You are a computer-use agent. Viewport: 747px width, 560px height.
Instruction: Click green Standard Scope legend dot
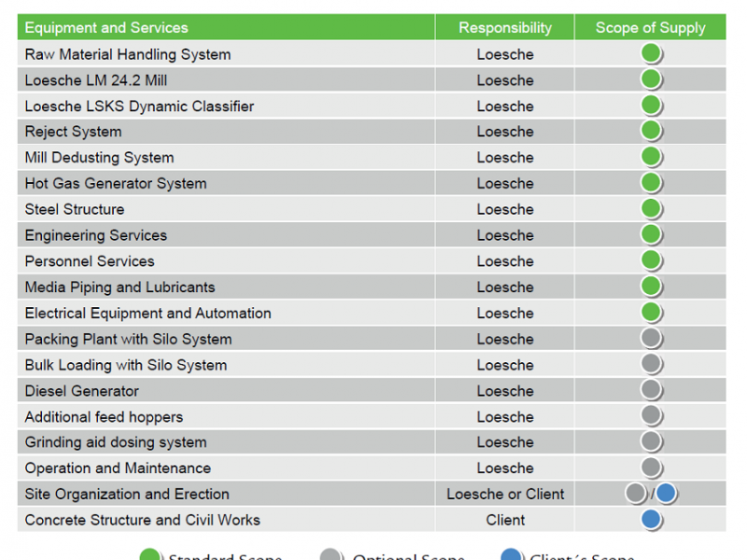150,554
